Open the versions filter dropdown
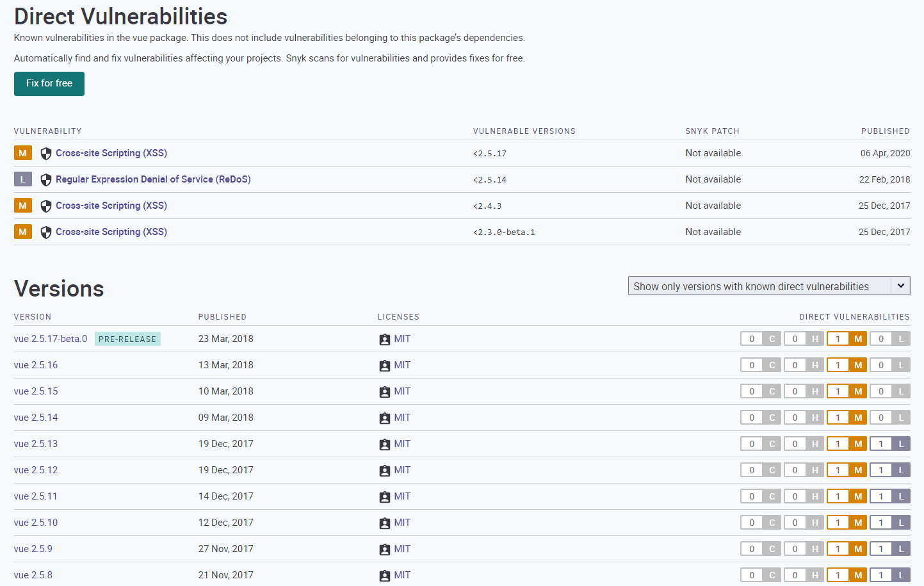The width and height of the screenshot is (924, 586). point(769,286)
